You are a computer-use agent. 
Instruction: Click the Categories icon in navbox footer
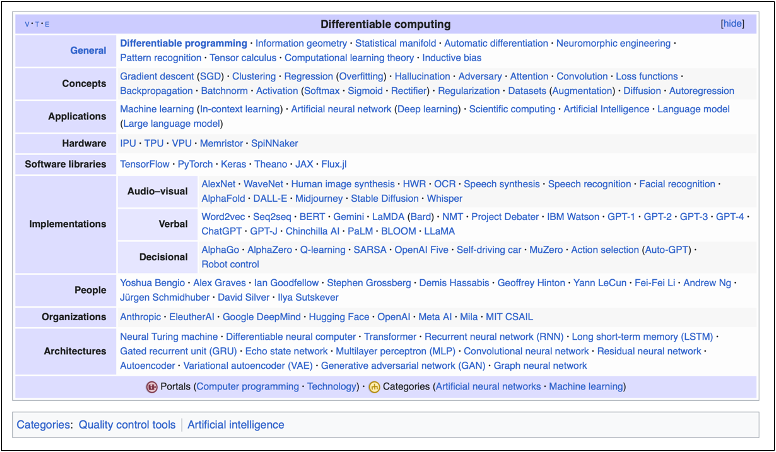point(374,387)
